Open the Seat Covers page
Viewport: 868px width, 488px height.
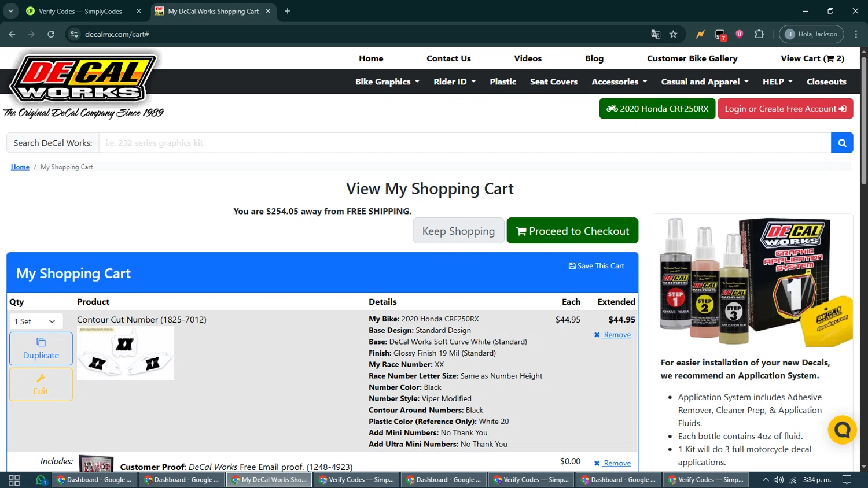click(x=554, y=82)
